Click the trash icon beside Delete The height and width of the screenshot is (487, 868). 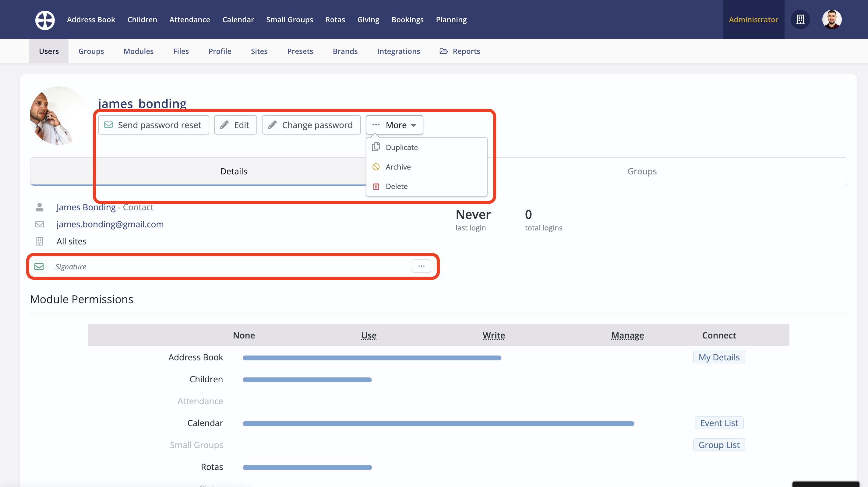tap(376, 186)
